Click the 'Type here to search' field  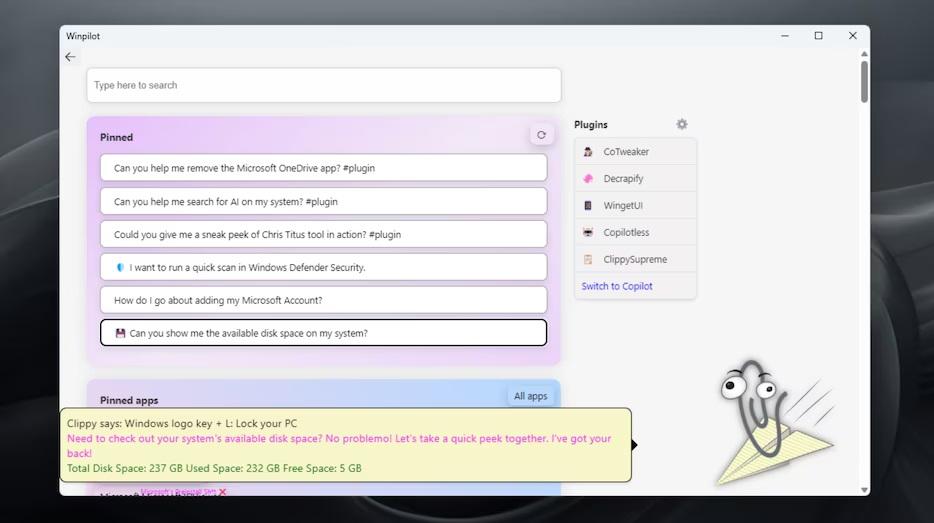[x=323, y=85]
